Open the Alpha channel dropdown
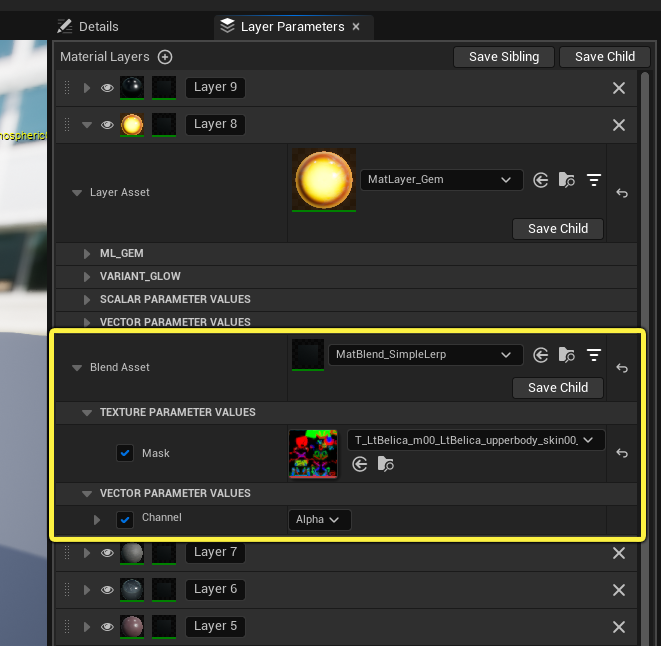The height and width of the screenshot is (646, 661). point(320,519)
